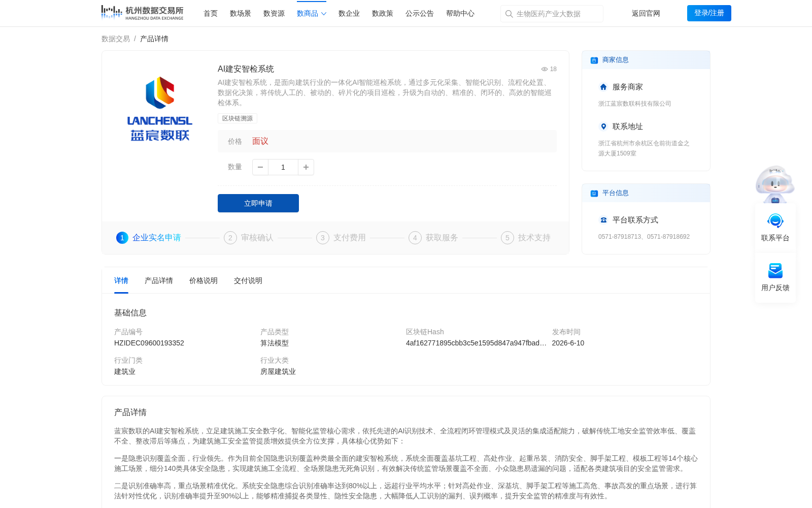Expand the 数商品 dropdown arrow
This screenshot has width=812, height=508.
[x=324, y=14]
